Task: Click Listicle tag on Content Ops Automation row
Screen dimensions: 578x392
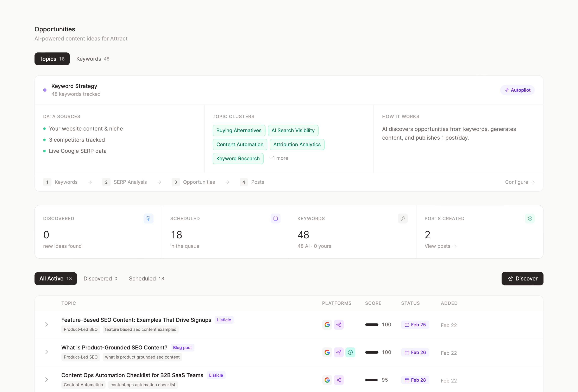Action: click(x=216, y=375)
